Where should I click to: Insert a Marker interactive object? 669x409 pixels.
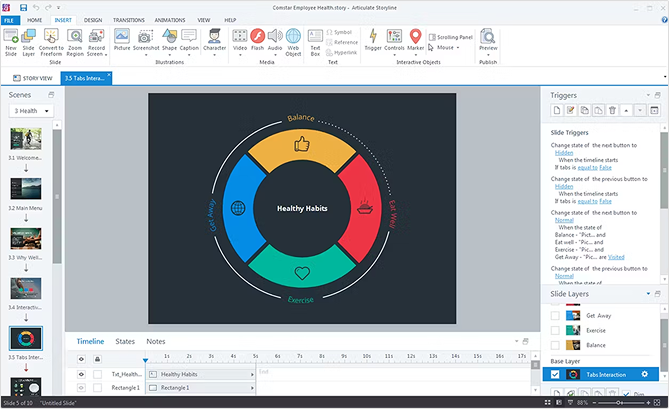click(x=416, y=38)
